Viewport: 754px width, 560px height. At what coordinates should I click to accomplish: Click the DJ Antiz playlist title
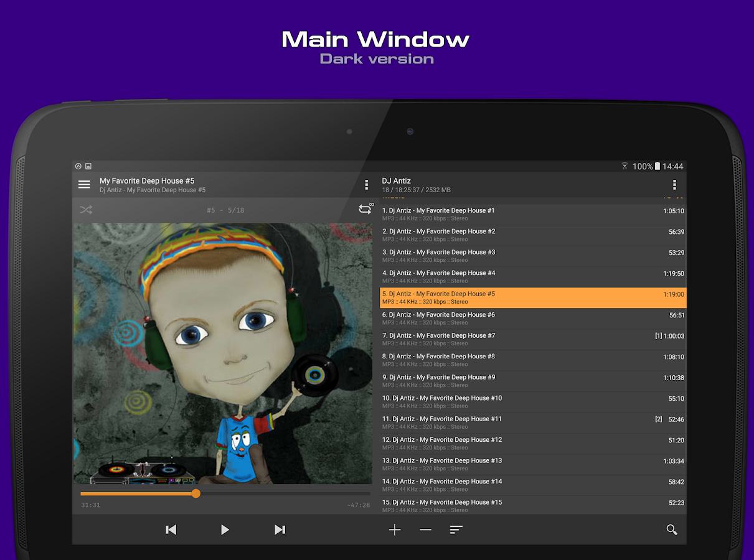[x=397, y=181]
